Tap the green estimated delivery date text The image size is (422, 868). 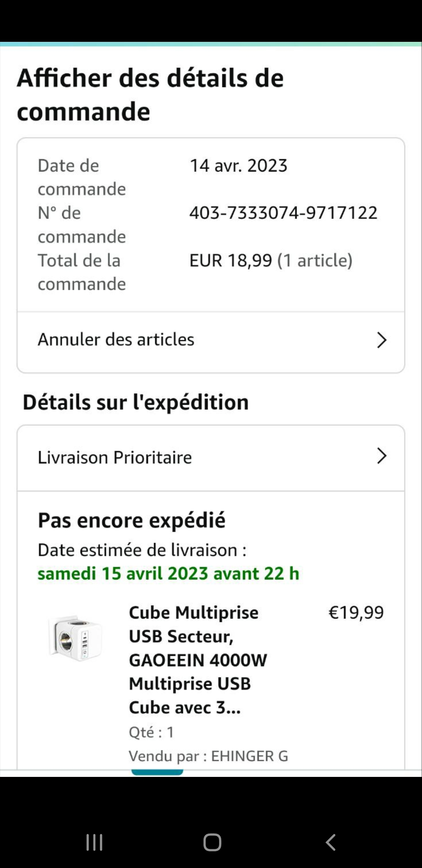(x=168, y=574)
